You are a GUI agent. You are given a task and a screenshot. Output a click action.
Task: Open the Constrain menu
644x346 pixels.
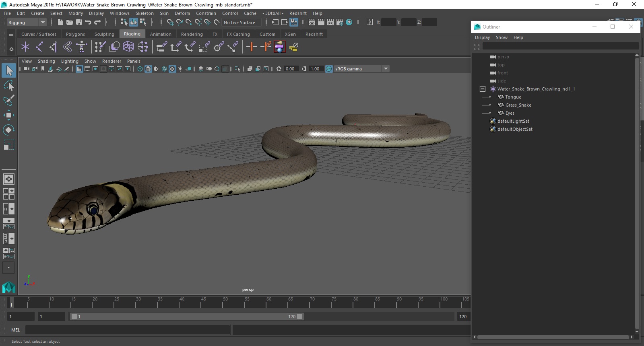click(x=206, y=13)
